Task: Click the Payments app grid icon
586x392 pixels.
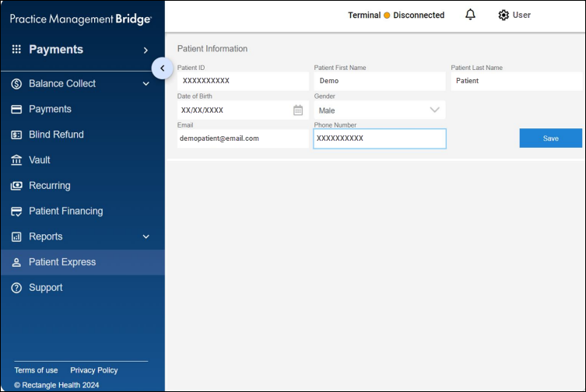Action: coord(16,50)
